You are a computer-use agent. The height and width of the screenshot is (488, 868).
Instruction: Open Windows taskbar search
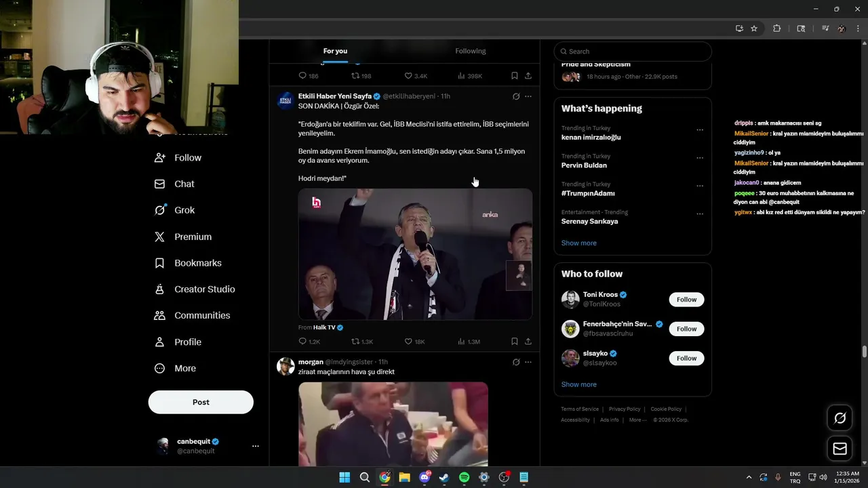[364, 477]
